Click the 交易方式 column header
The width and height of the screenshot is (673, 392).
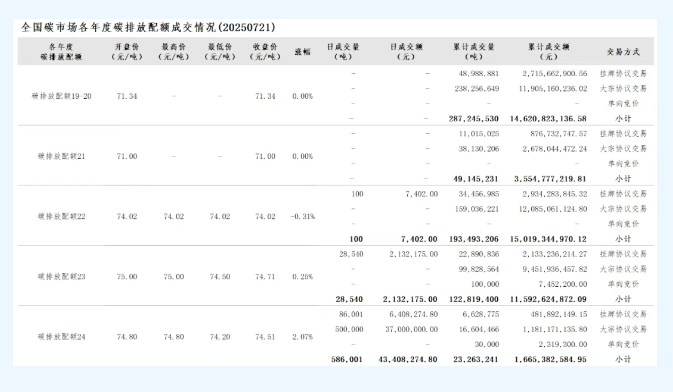(x=623, y=52)
